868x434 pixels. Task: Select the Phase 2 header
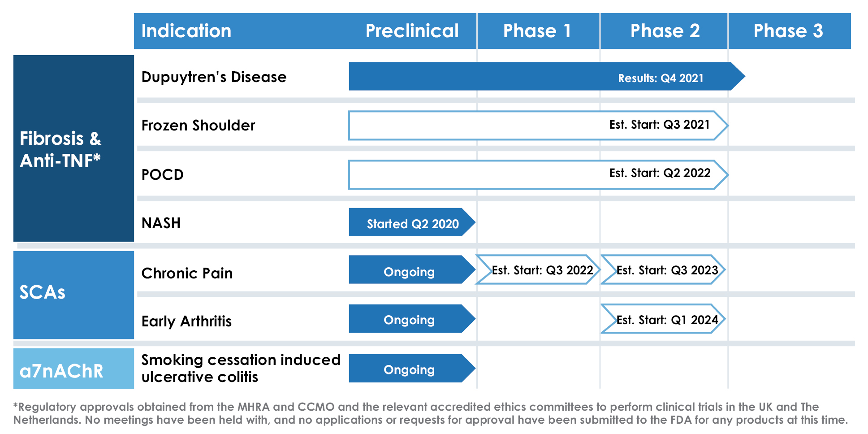click(665, 31)
